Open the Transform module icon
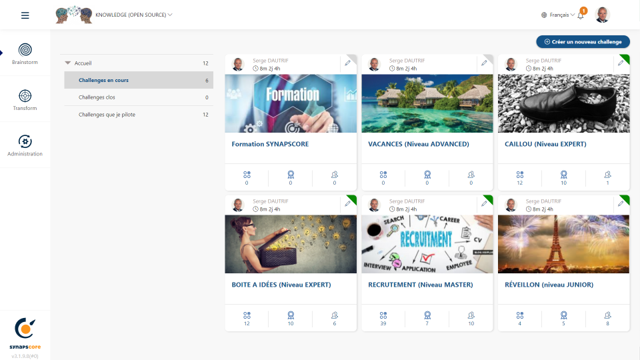 pos(25,96)
